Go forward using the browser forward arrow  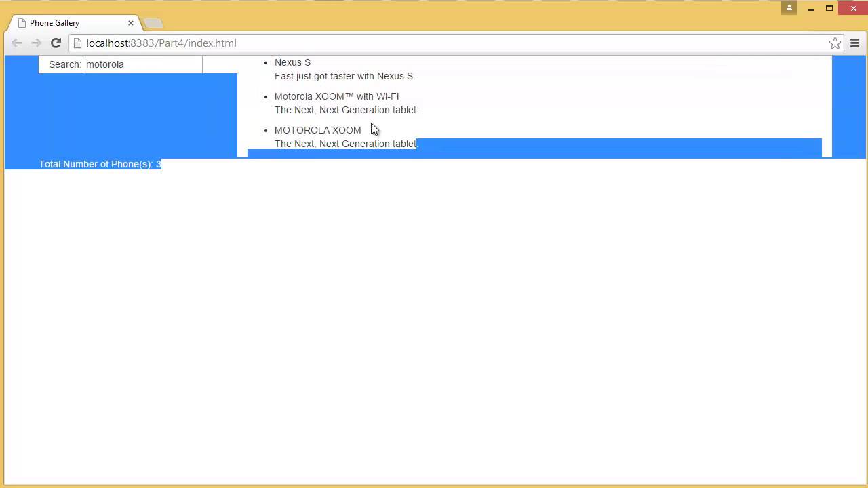(x=37, y=43)
